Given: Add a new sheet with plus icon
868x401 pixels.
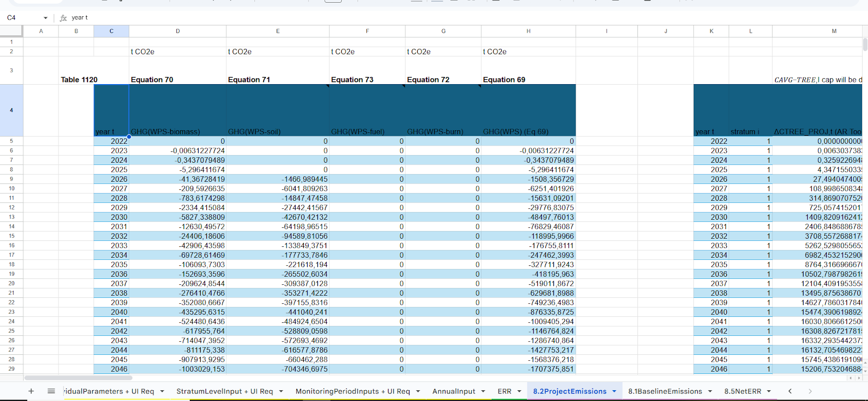Looking at the screenshot, I should [31, 391].
